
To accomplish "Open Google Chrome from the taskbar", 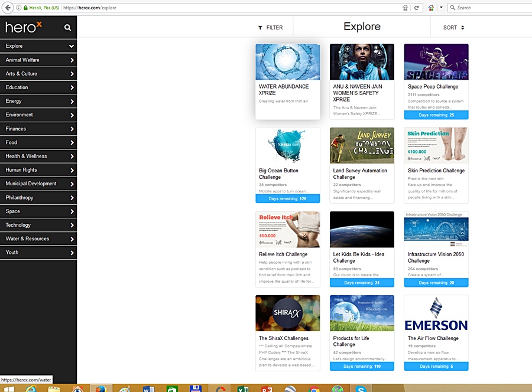I will pos(314,388).
